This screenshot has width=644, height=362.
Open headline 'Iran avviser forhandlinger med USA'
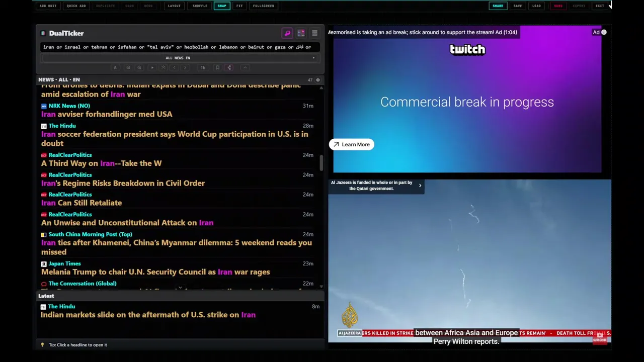[x=107, y=114]
